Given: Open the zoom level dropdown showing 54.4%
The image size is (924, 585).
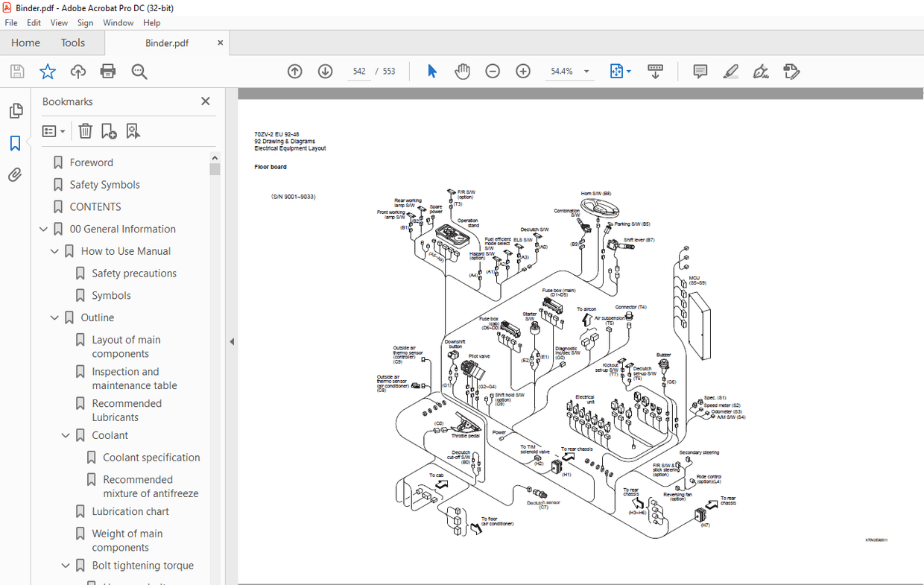Looking at the screenshot, I should pyautogui.click(x=586, y=71).
